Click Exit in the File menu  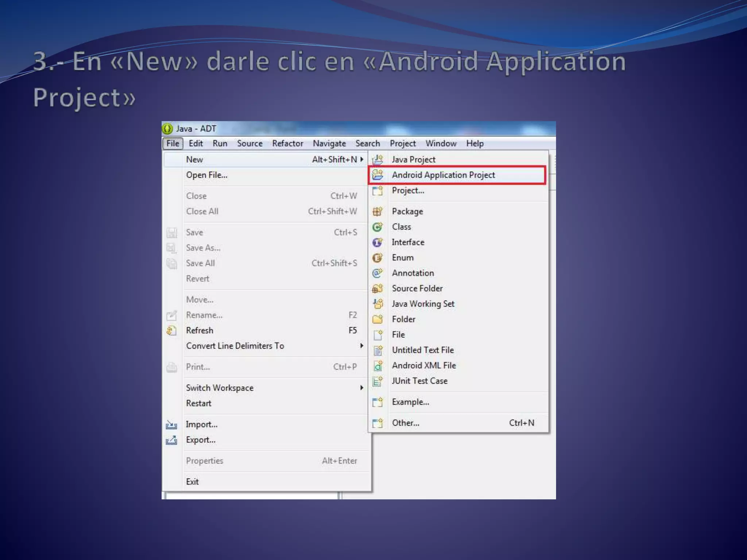192,482
